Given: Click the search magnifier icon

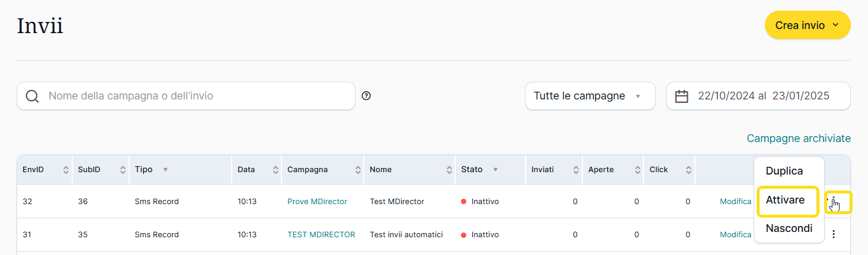Looking at the screenshot, I should click(x=32, y=96).
